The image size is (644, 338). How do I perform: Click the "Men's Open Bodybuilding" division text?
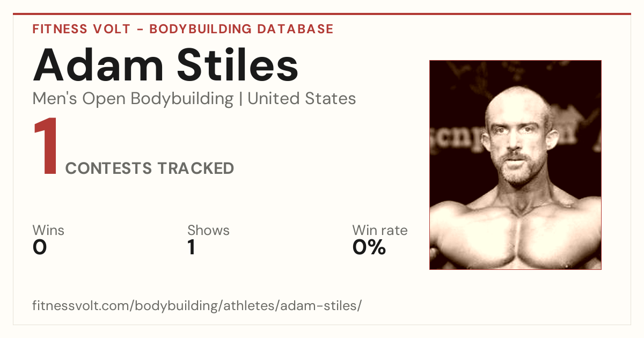[x=133, y=99]
